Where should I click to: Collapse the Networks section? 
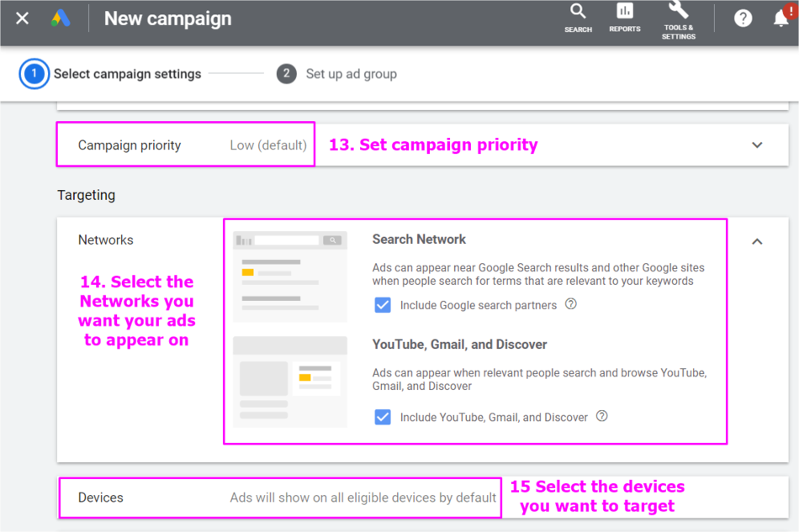coord(757,242)
